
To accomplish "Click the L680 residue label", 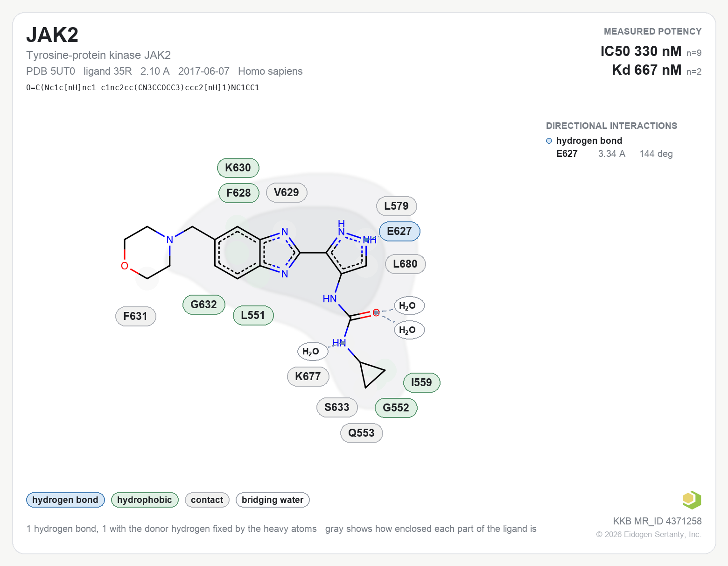I will (x=405, y=264).
